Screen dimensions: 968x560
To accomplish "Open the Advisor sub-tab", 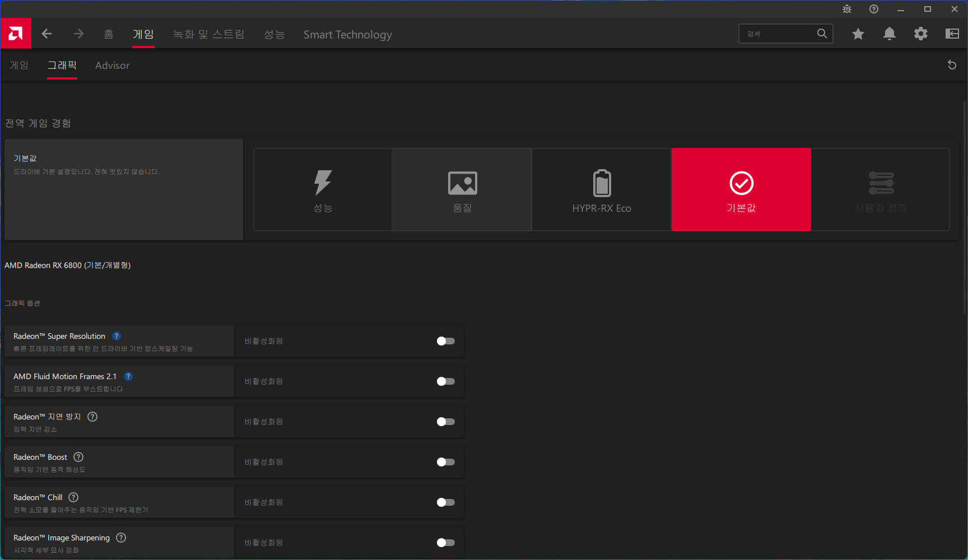I will [x=112, y=66].
